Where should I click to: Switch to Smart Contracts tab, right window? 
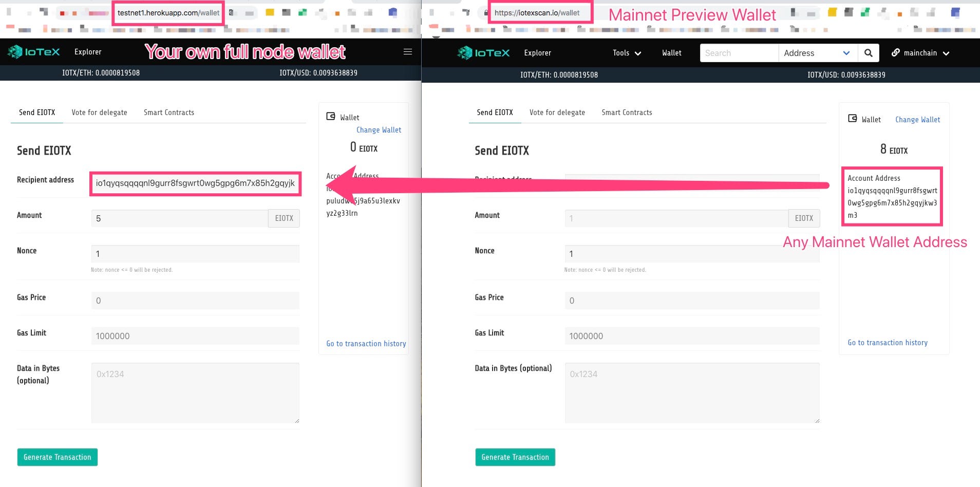627,113
